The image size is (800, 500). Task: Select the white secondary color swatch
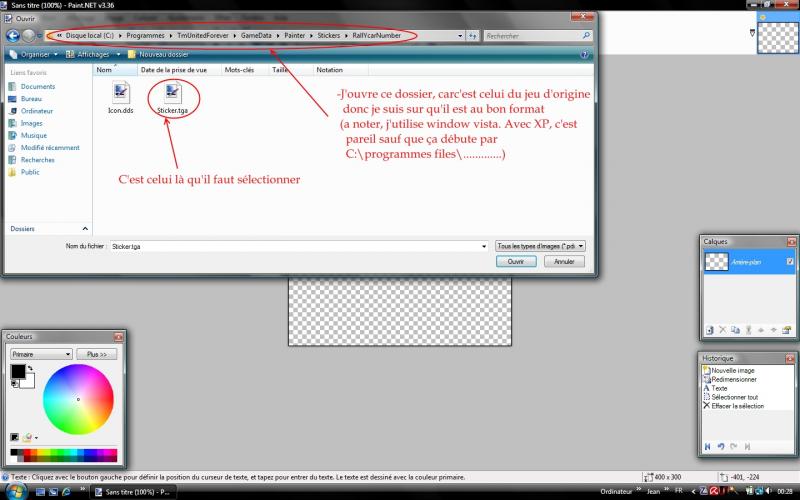(29, 381)
